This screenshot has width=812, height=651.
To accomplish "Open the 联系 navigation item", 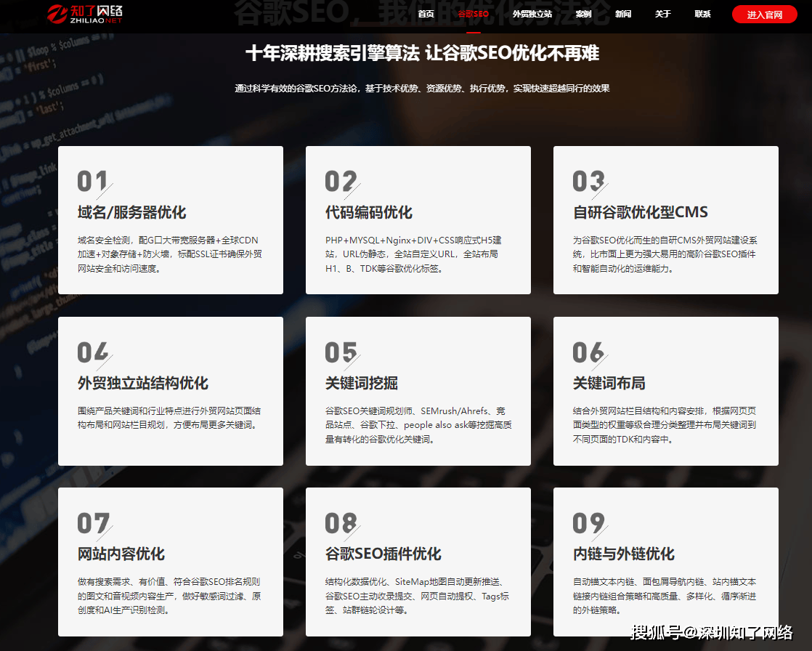I will point(702,14).
